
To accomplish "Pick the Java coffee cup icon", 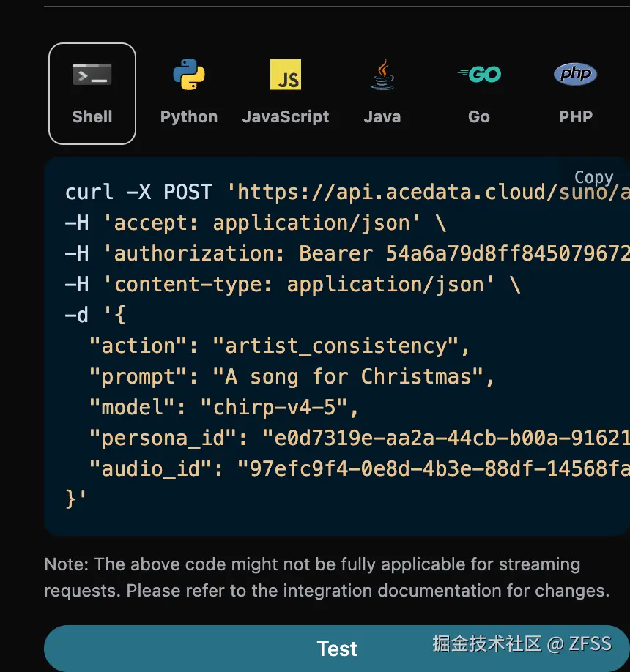I will point(382,75).
